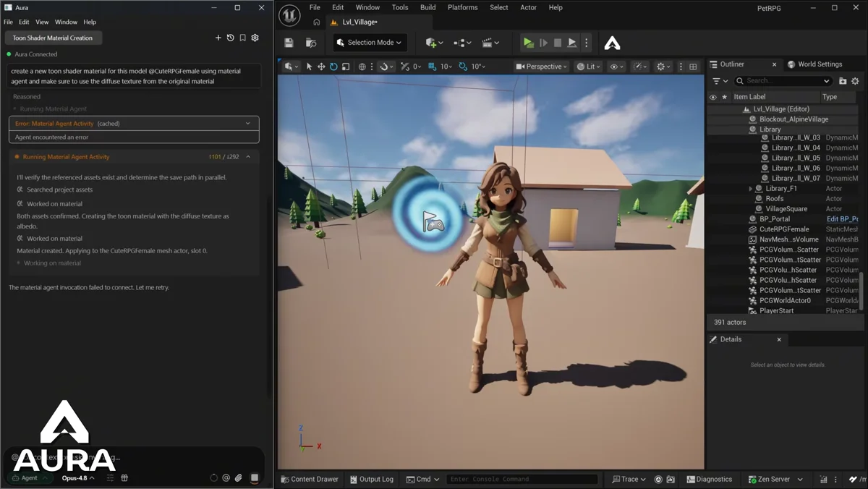Open the Show flags eye dropdown
The height and width of the screenshot is (489, 868).
pyautogui.click(x=616, y=67)
